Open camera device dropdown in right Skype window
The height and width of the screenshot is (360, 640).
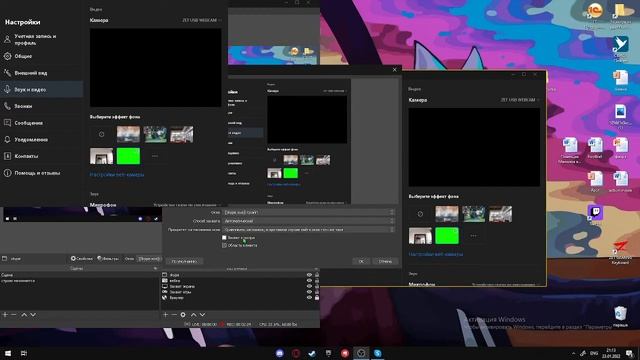tap(520, 100)
